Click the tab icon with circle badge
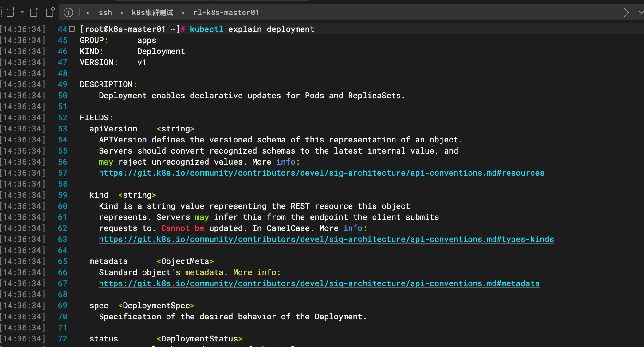 tap(50, 12)
